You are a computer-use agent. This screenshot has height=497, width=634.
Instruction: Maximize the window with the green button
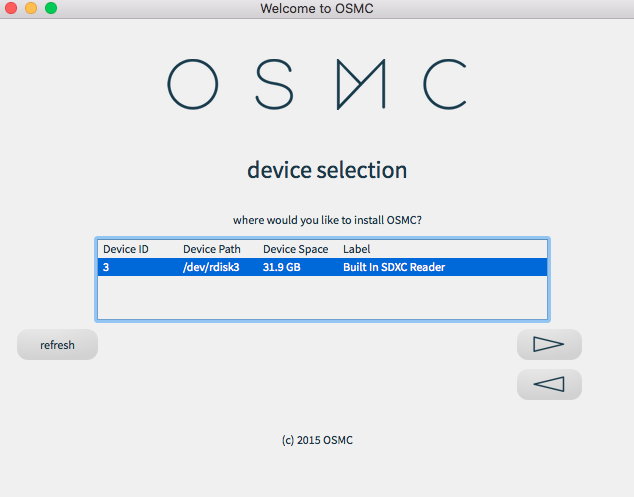click(x=51, y=8)
